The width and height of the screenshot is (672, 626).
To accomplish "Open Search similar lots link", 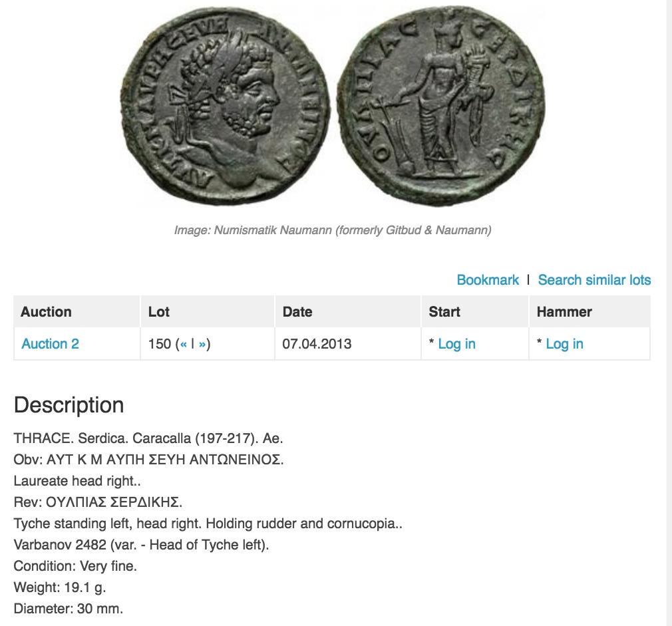I will pyautogui.click(x=594, y=280).
